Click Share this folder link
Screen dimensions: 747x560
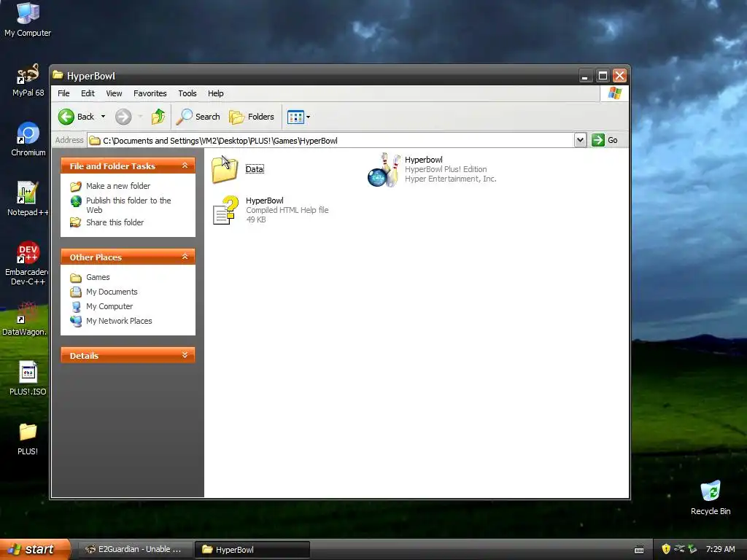tap(115, 222)
